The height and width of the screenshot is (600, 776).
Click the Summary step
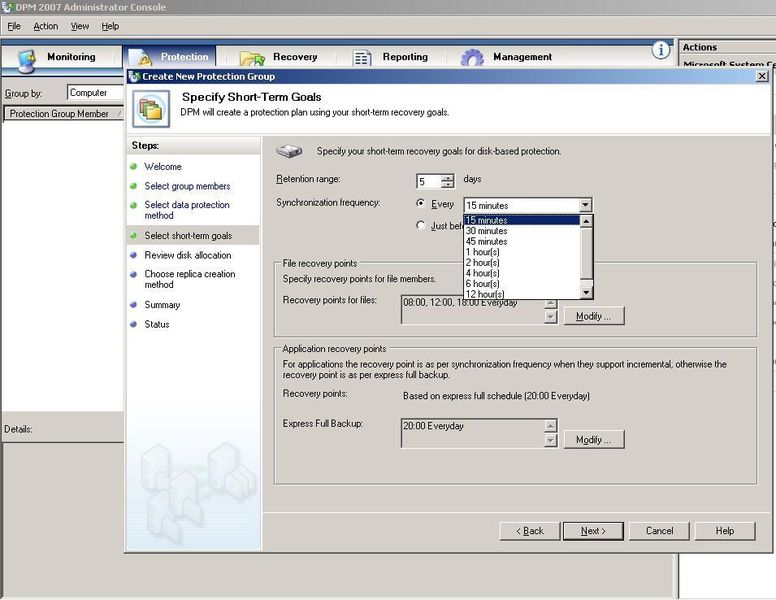click(162, 304)
